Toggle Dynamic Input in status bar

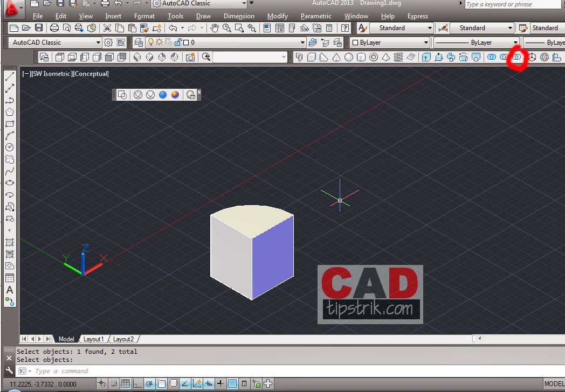(209, 384)
